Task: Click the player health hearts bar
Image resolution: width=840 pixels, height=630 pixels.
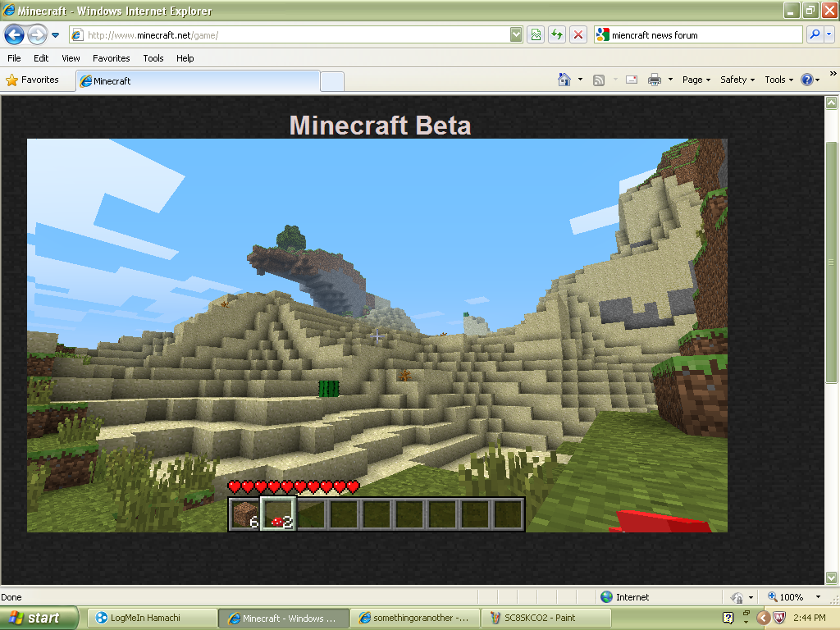Action: (x=293, y=487)
